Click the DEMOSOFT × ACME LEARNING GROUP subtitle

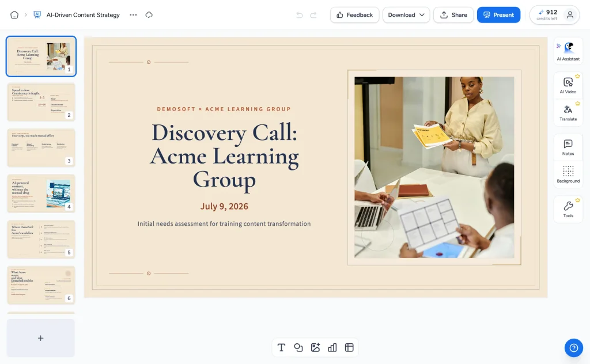(x=224, y=109)
